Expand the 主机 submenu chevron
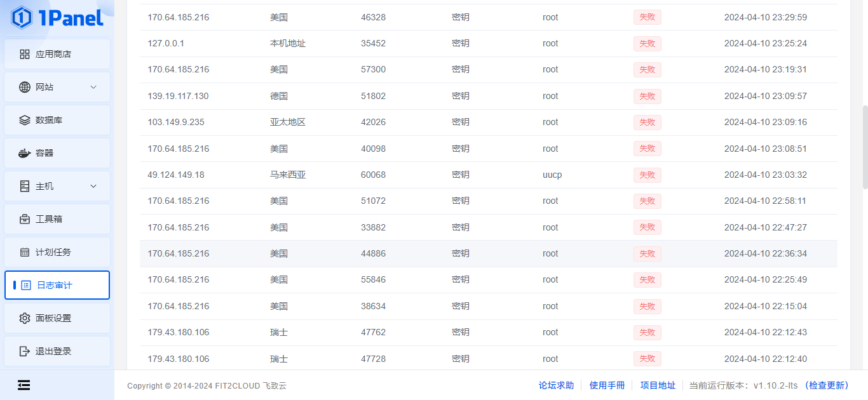The height and width of the screenshot is (400, 868). pyautogui.click(x=93, y=186)
